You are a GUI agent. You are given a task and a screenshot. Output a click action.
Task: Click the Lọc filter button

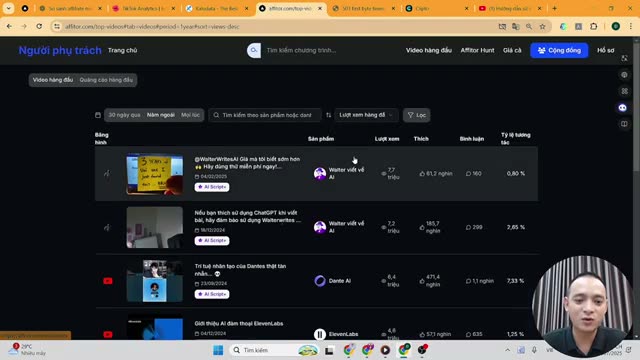tap(416, 115)
